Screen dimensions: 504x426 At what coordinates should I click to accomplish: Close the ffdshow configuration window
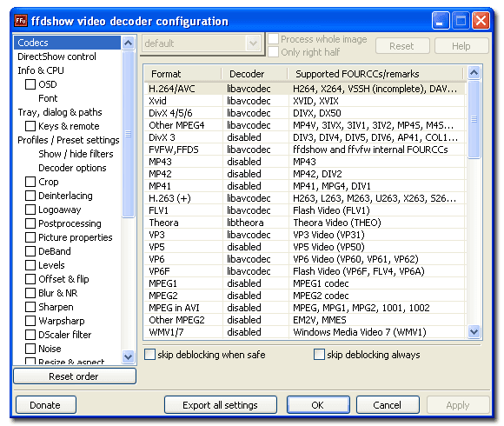click(481, 21)
